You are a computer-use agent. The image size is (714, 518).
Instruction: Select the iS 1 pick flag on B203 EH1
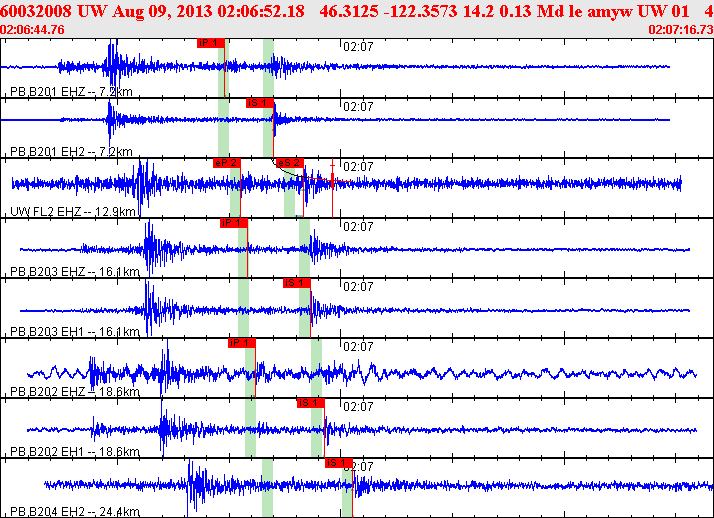tap(297, 283)
